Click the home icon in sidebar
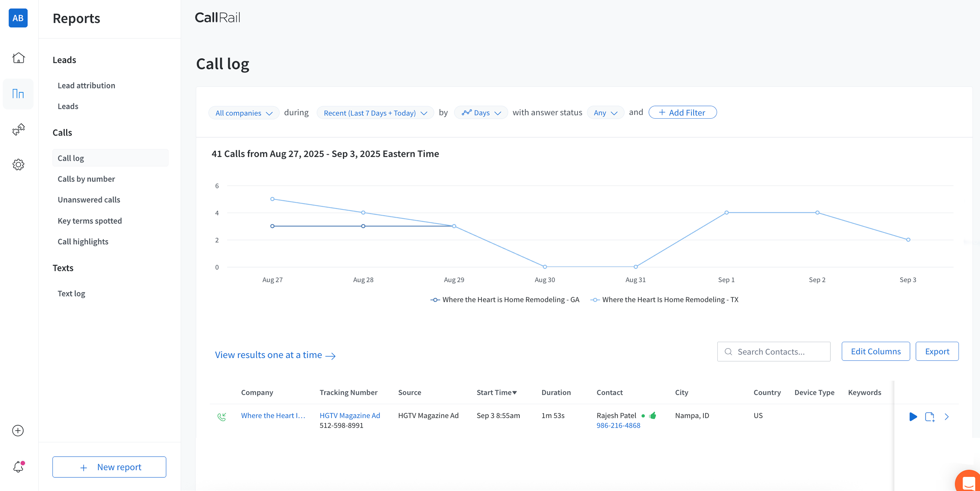Screen dimensions: 980x491 click(18, 58)
